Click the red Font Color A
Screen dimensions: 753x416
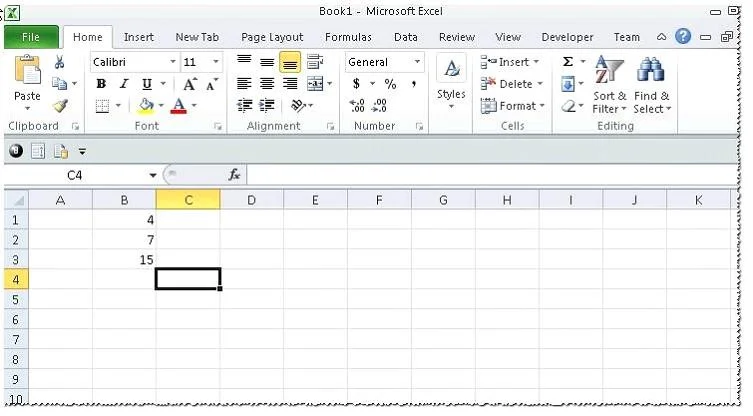[x=179, y=106]
